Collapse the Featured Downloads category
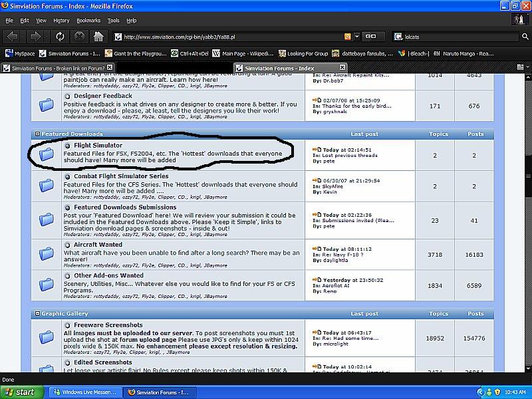Viewport: 532px width, 399px height. point(38,134)
